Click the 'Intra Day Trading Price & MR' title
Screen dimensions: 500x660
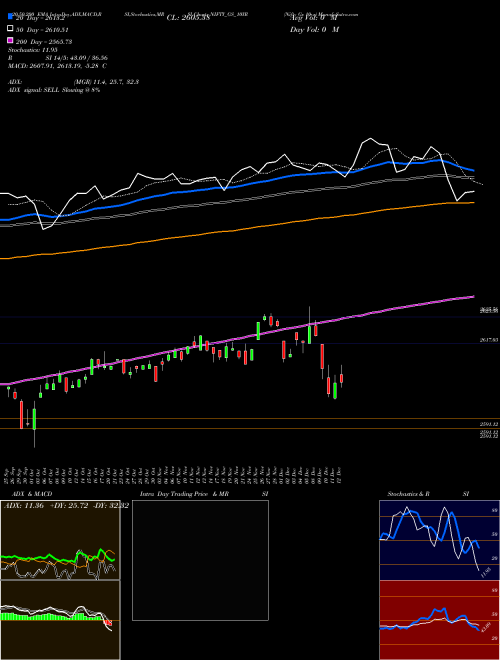(x=184, y=494)
